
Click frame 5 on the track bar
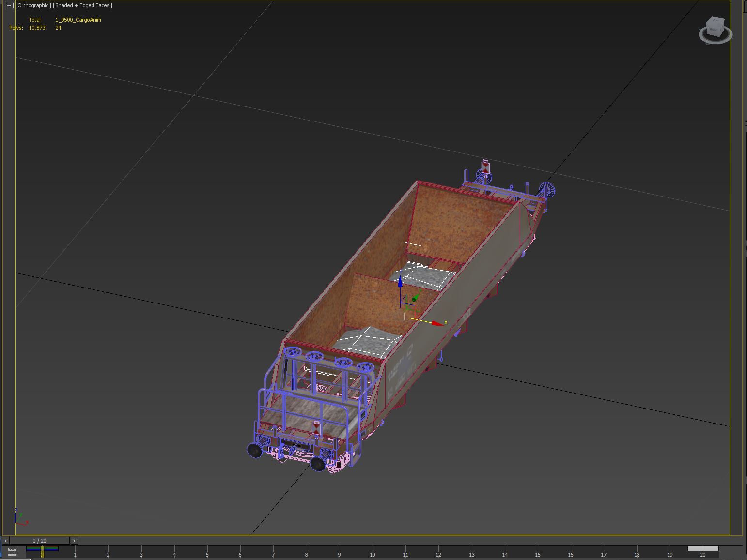tap(207, 554)
